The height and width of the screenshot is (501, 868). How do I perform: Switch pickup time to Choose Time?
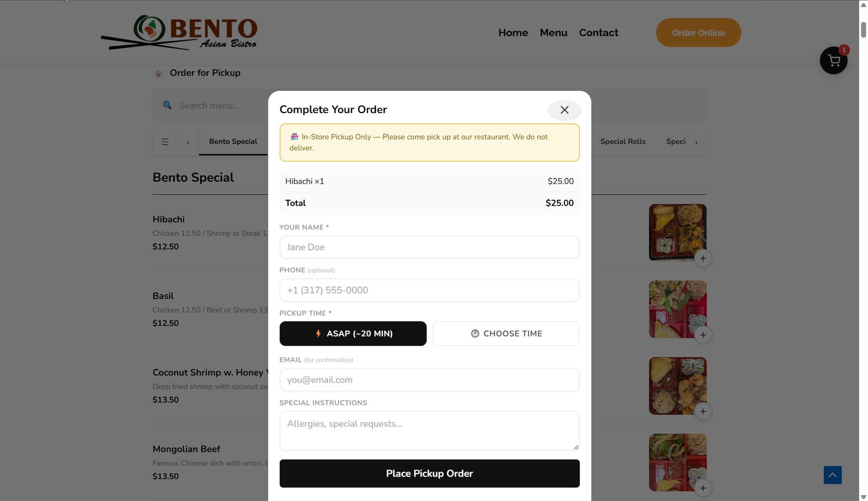click(506, 333)
